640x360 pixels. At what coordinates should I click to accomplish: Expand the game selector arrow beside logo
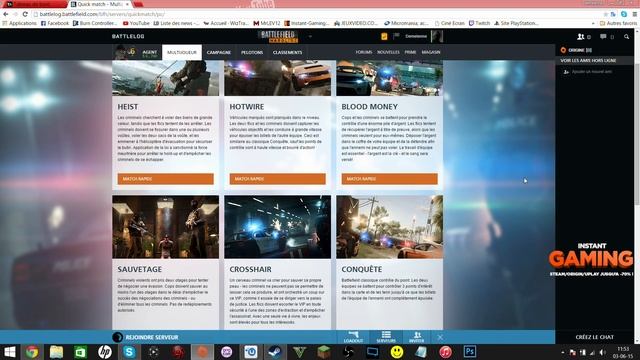[310, 36]
